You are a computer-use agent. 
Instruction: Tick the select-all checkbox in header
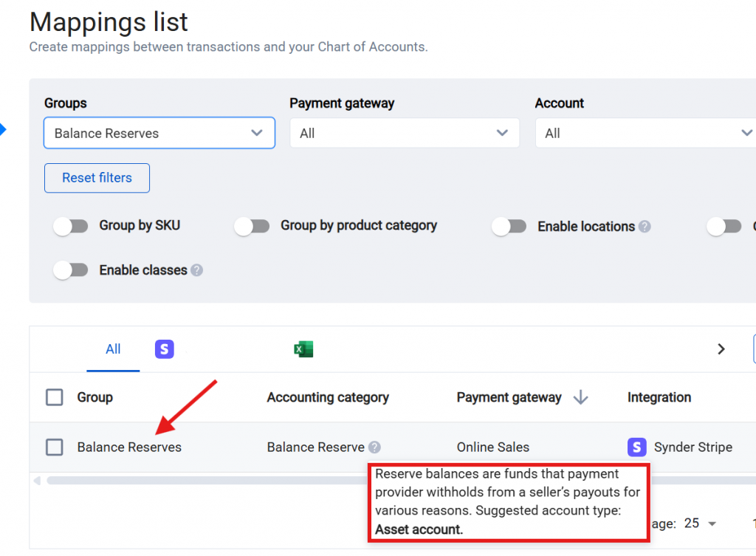[x=55, y=398]
